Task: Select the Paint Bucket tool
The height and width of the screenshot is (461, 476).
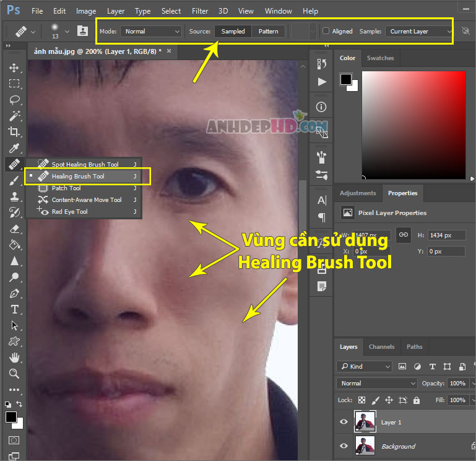Action: [x=14, y=245]
